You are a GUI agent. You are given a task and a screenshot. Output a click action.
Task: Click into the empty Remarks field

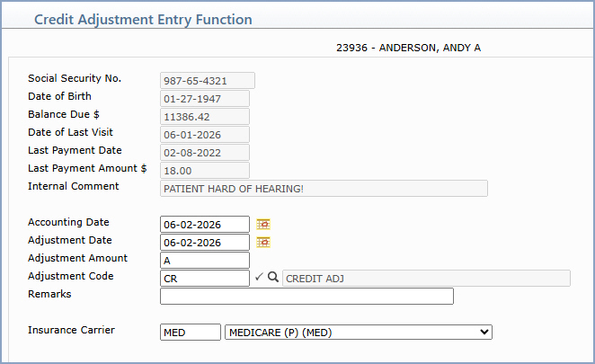[306, 296]
